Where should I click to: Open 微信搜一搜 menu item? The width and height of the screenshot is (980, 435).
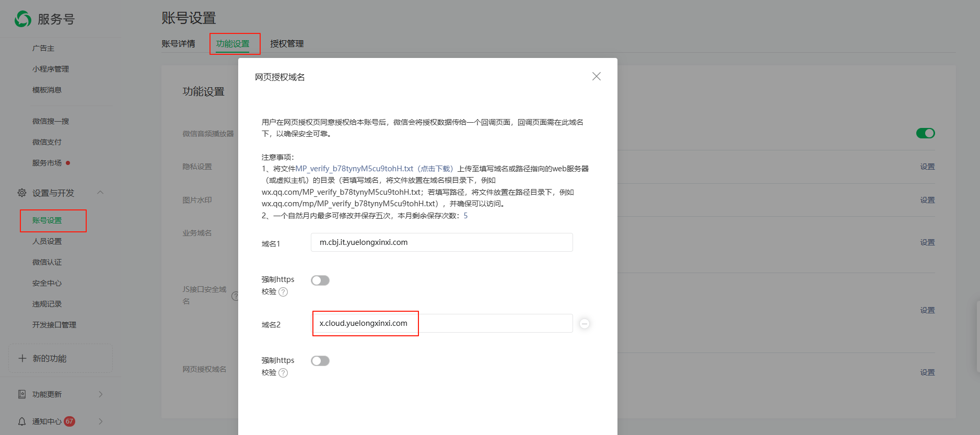(51, 121)
